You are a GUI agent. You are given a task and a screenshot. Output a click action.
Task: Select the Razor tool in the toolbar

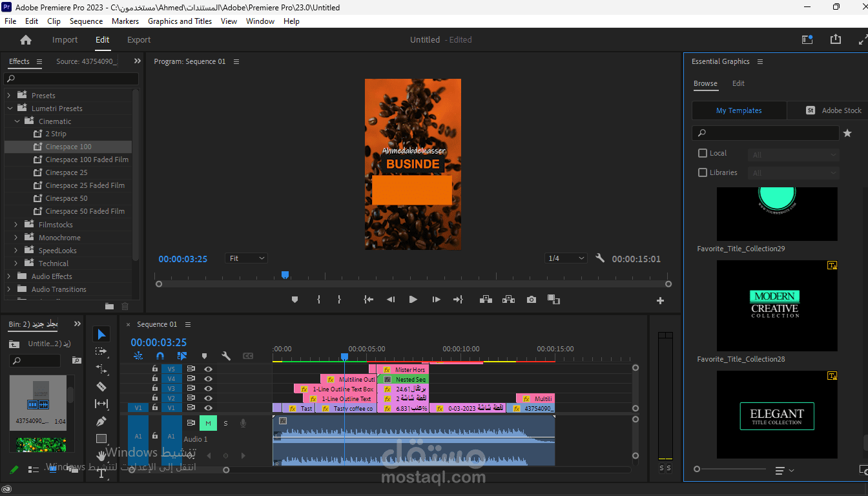point(101,386)
